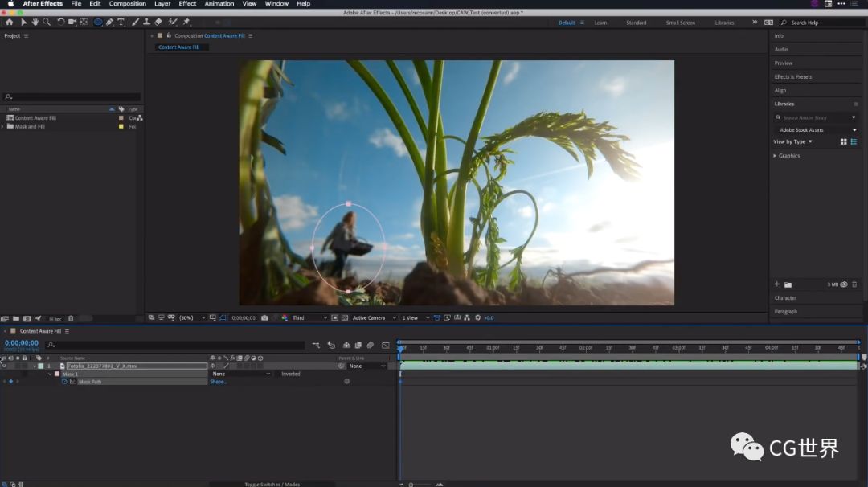Collapse the Mask 1 group

click(50, 374)
